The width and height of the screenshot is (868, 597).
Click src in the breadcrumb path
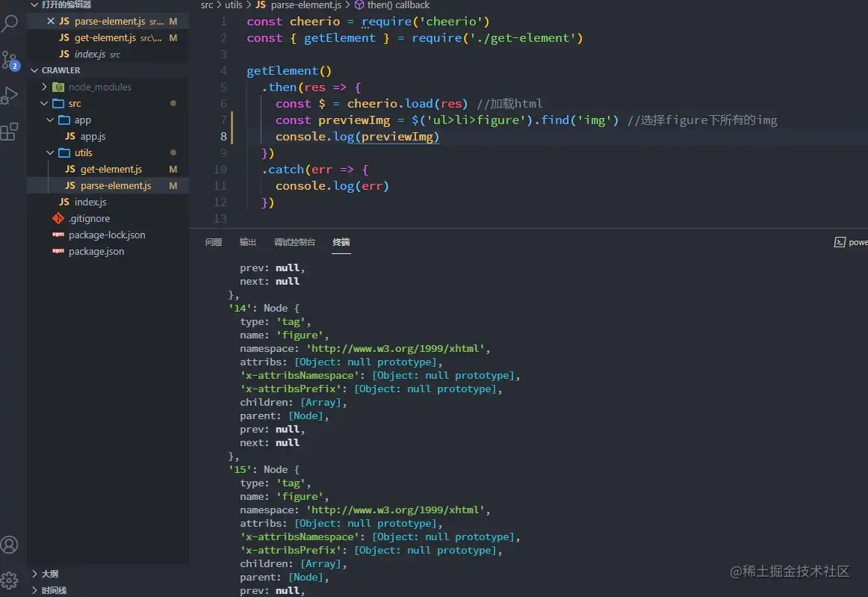pos(207,5)
